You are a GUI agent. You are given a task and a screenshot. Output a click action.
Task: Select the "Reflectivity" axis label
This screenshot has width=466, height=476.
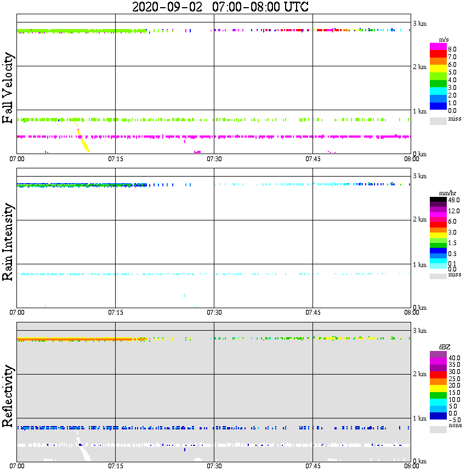tap(8, 396)
